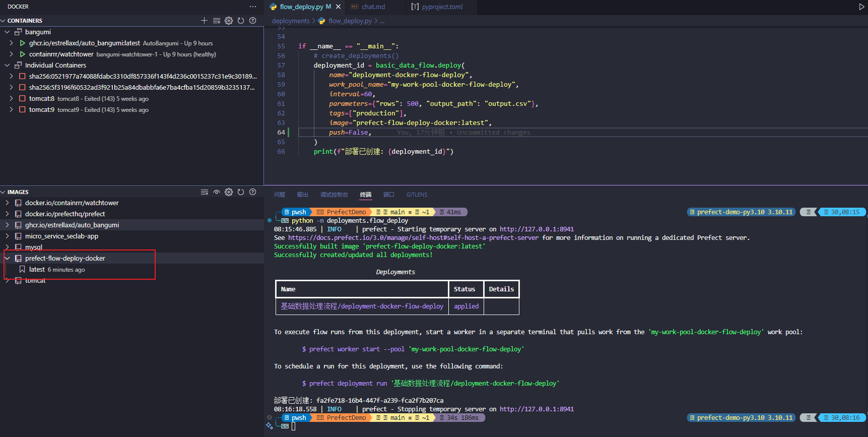Click the terminal sparkle icon at bottom
868x437 pixels.
pyautogui.click(x=270, y=426)
